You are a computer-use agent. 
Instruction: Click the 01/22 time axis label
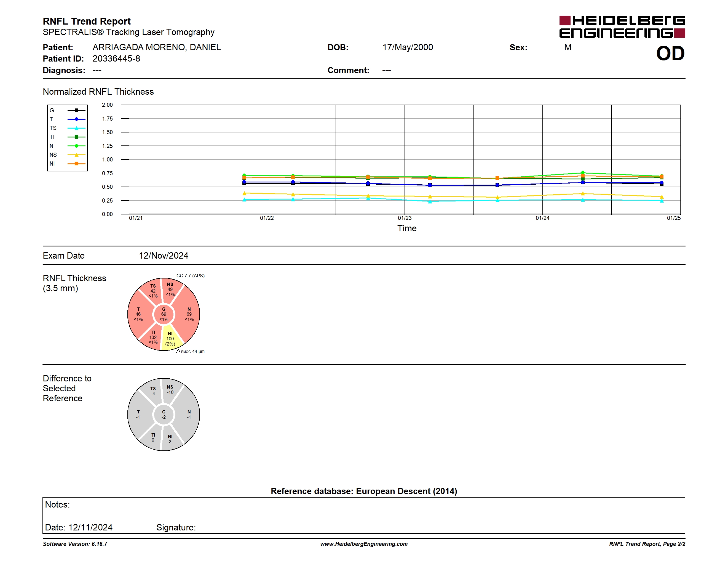267,218
